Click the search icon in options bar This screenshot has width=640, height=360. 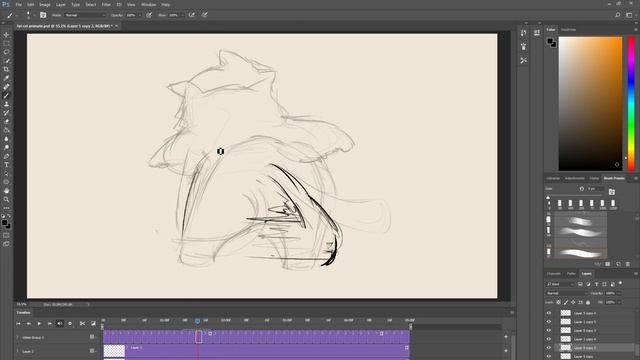coord(618,15)
